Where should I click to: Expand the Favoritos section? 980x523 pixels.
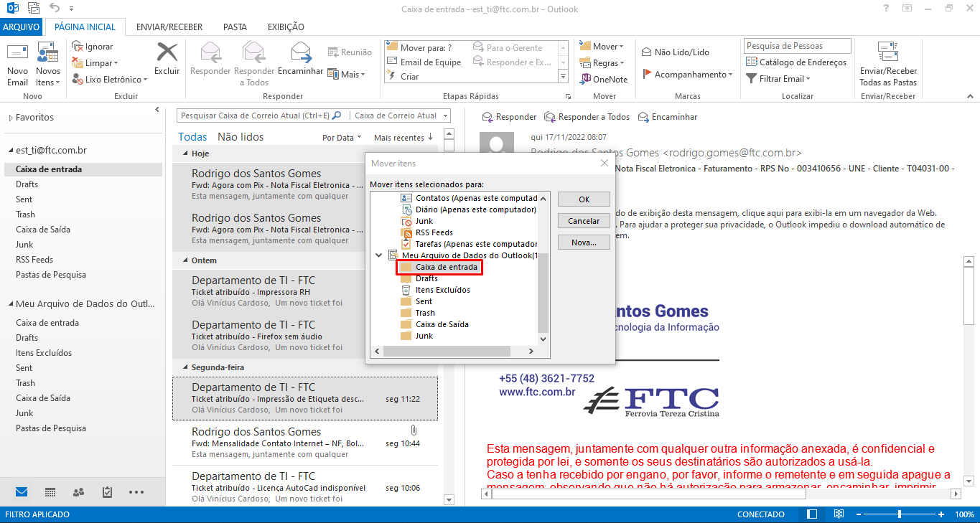click(x=10, y=118)
